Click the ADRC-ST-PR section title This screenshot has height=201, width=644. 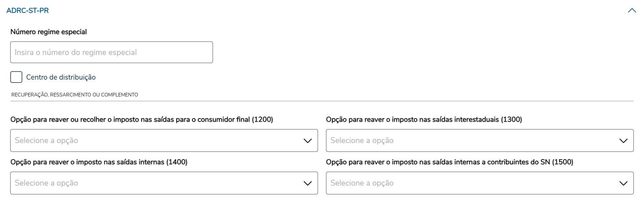click(x=27, y=11)
